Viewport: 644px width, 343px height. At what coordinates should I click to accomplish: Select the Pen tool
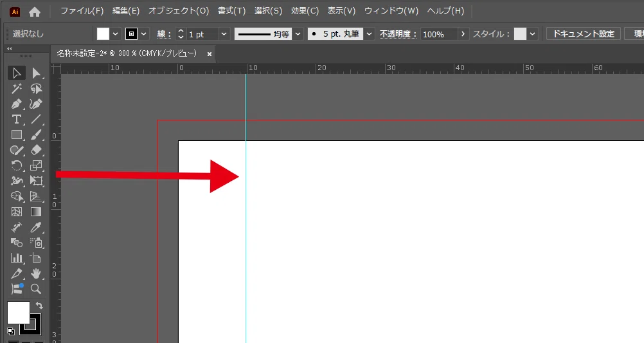[17, 104]
